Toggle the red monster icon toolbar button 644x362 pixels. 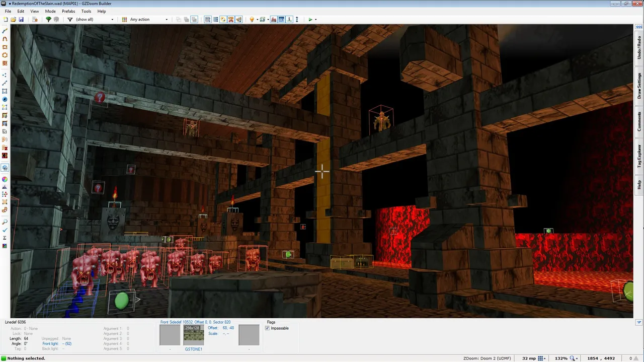coord(273,20)
